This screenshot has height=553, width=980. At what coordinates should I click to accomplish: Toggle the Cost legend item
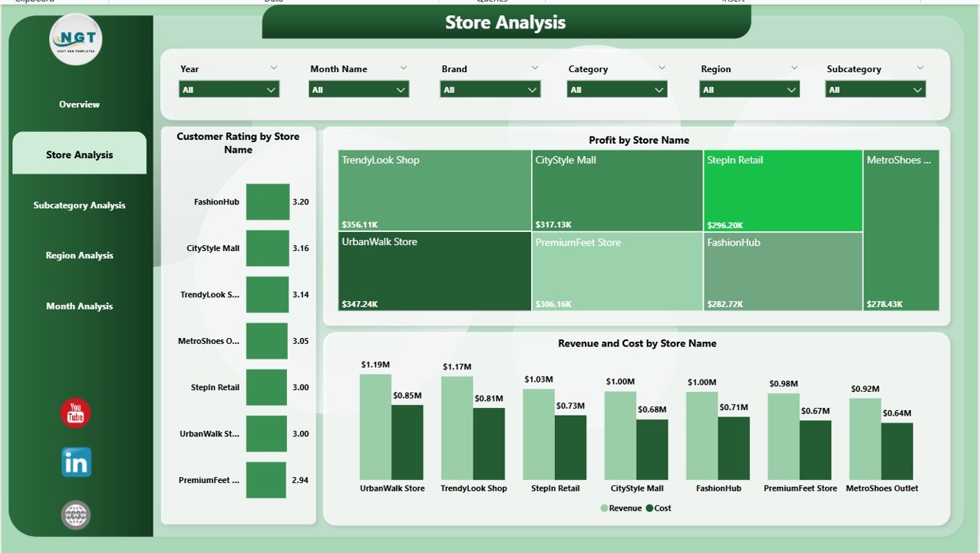(658, 508)
